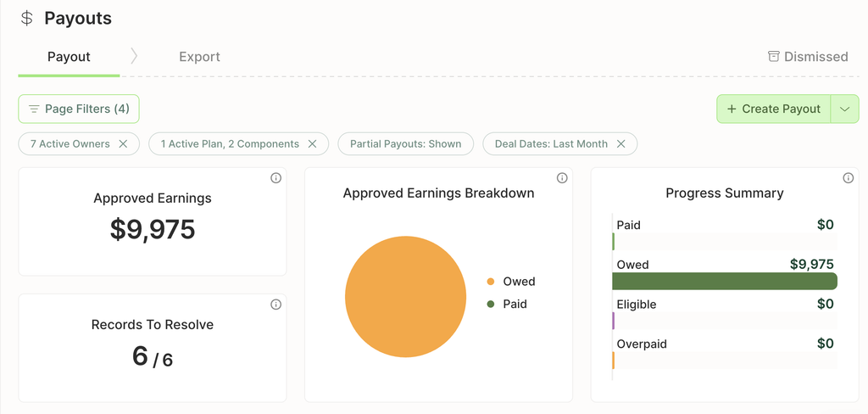
Task: Click the chevron arrow between Payout and Export
Action: click(x=134, y=56)
